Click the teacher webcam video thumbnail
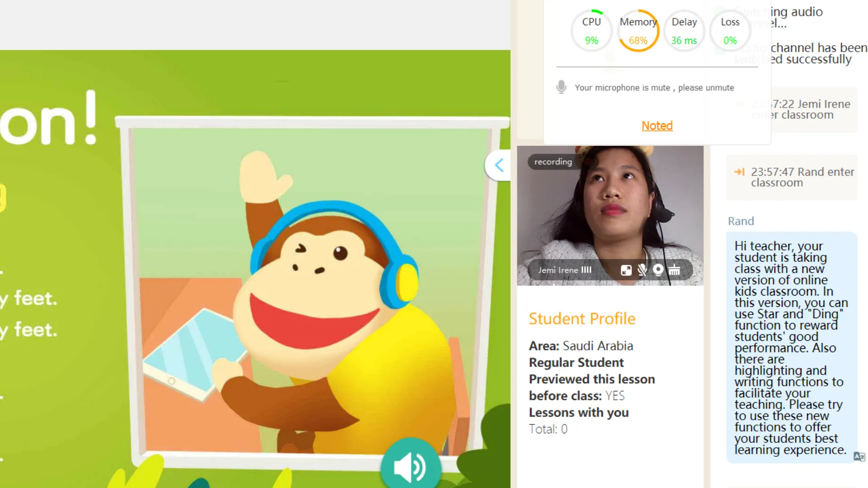This screenshot has width=868, height=488. tap(610, 216)
